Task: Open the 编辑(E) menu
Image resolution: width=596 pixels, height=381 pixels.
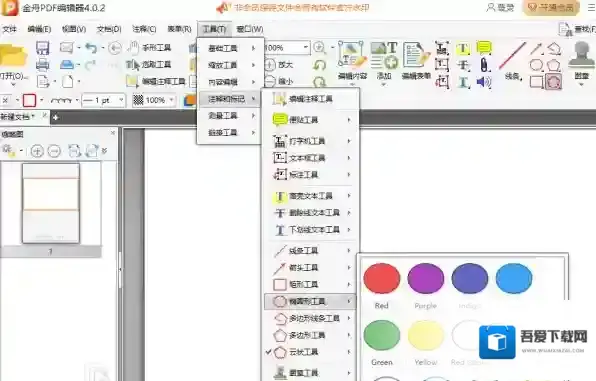Action: [x=39, y=29]
